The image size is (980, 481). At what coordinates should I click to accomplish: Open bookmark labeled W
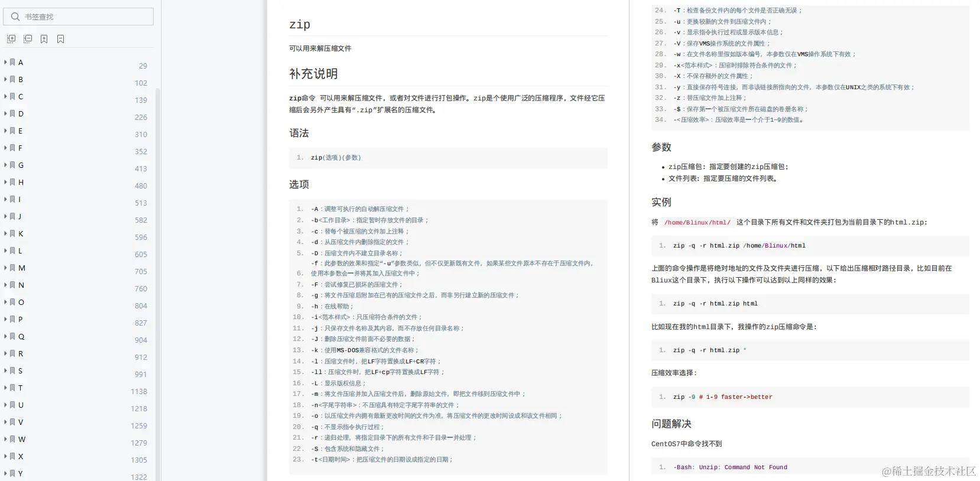point(22,439)
